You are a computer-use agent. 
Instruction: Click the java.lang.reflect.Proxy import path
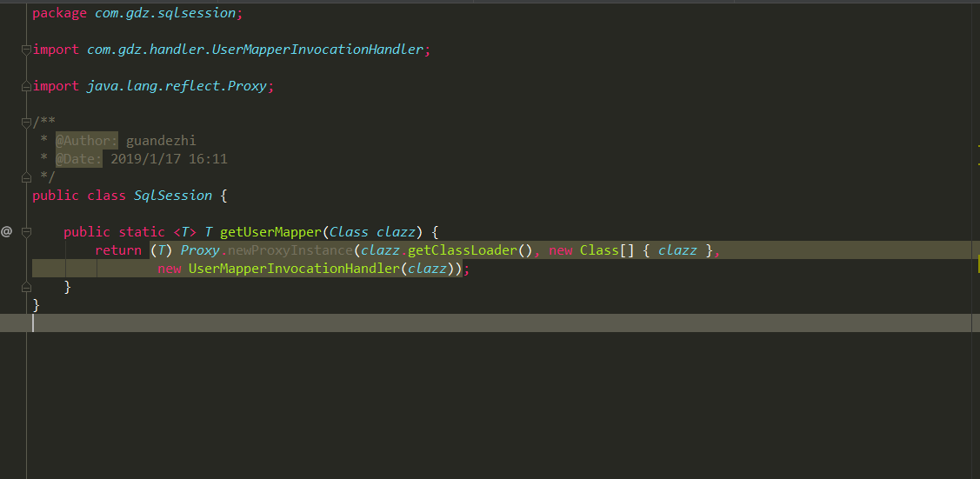click(x=177, y=86)
